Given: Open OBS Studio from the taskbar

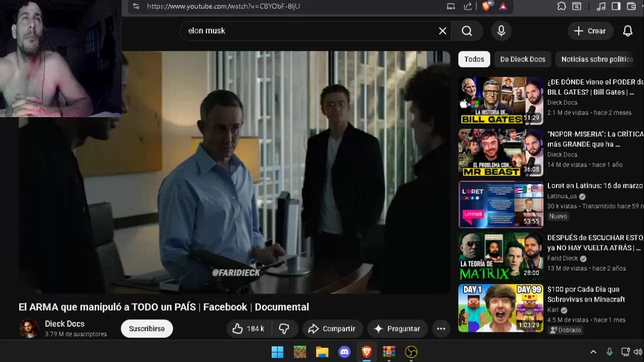Looking at the screenshot, I should 412,352.
